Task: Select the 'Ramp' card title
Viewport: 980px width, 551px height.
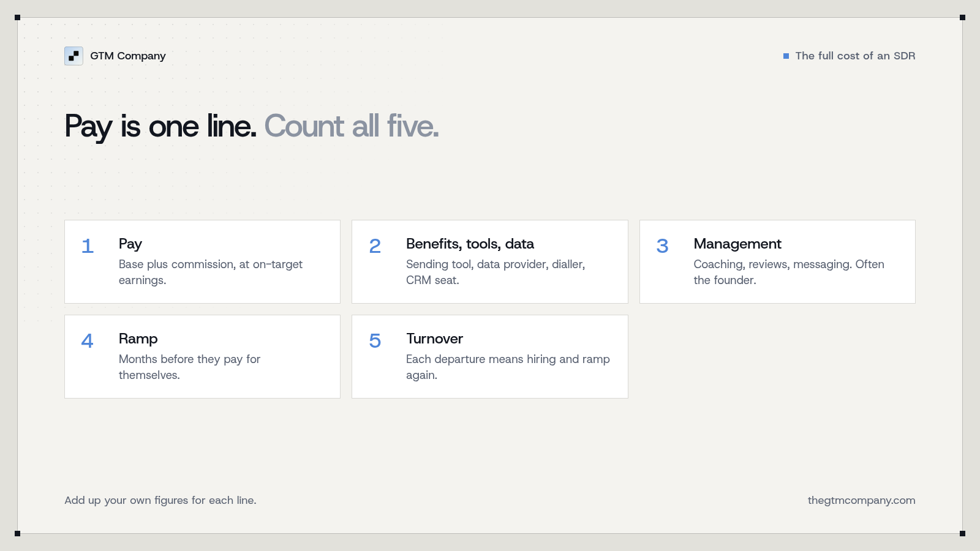Action: coord(138,339)
